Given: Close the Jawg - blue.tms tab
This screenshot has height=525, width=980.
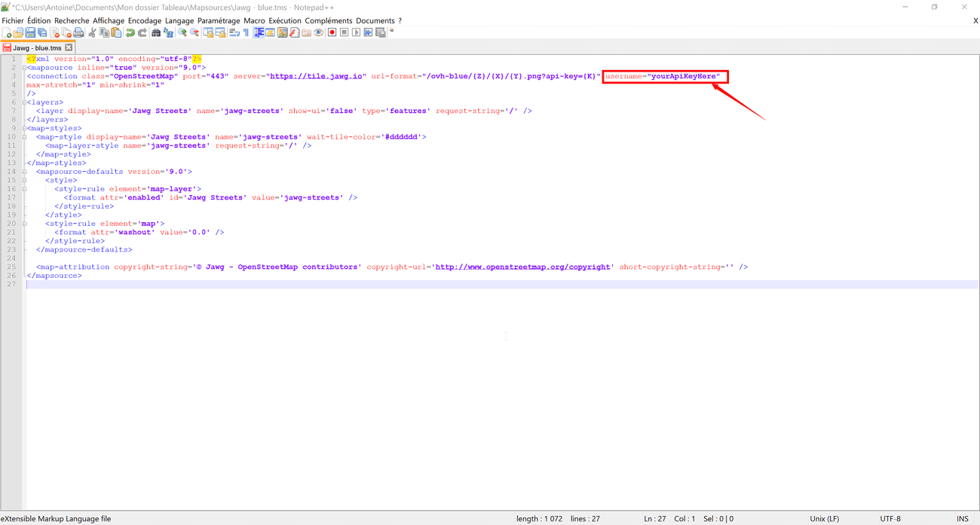Looking at the screenshot, I should coord(68,47).
